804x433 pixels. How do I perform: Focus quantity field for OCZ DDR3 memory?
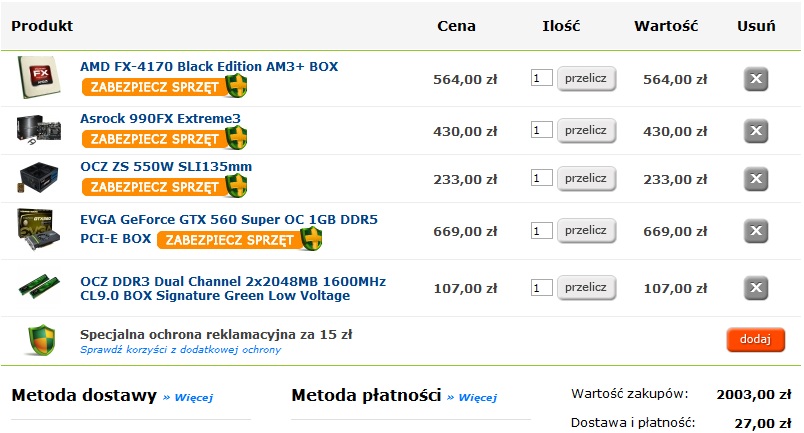(541, 287)
